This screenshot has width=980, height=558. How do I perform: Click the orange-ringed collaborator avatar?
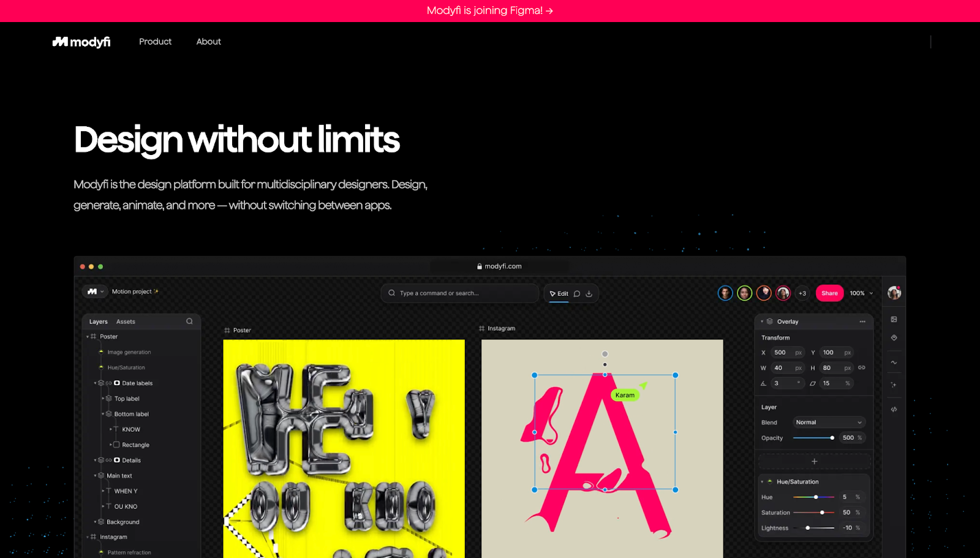[764, 293]
